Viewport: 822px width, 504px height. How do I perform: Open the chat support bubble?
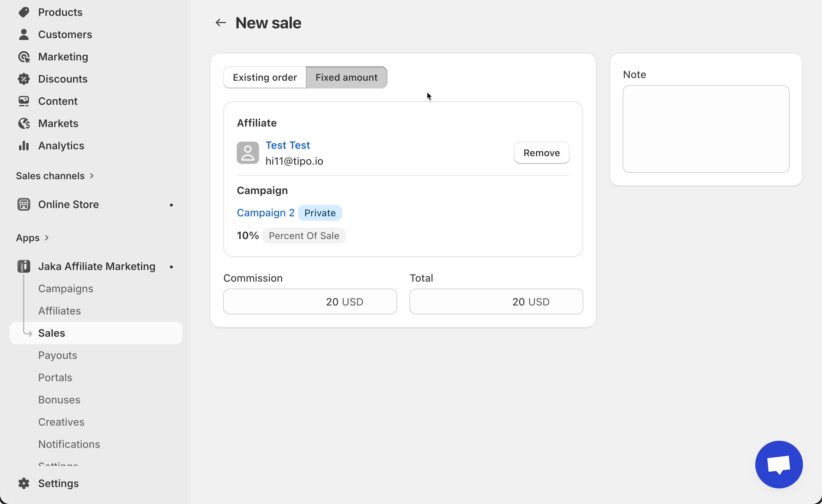click(778, 464)
